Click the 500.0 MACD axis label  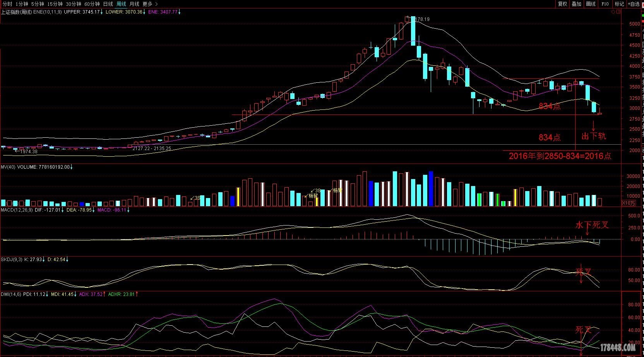pos(634,216)
